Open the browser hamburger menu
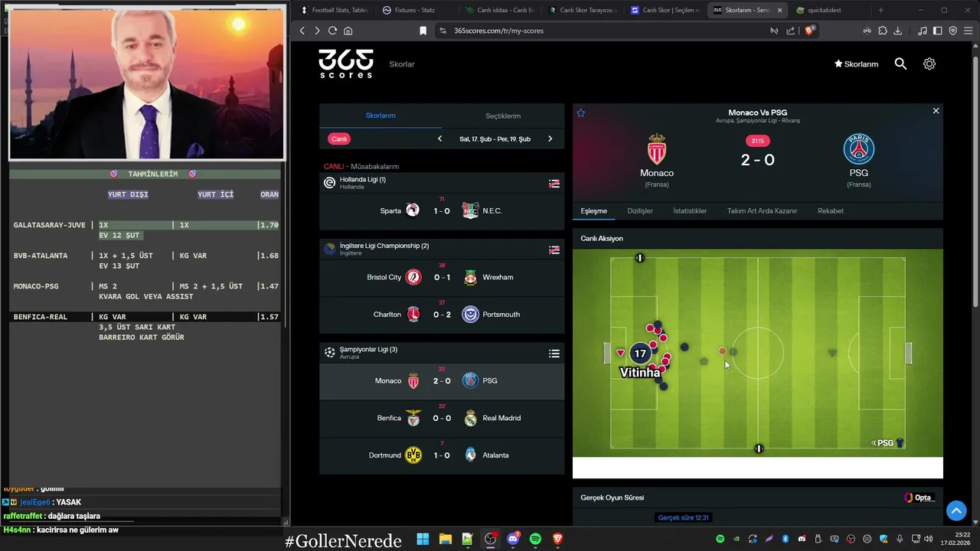980x551 pixels. [968, 31]
